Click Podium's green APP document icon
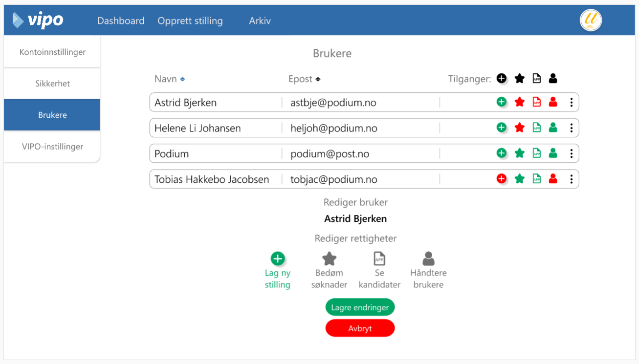This screenshot has height=364, width=639. click(536, 153)
